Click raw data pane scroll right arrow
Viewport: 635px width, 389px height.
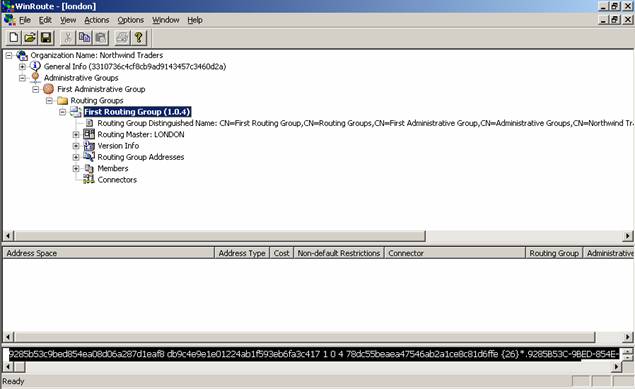point(616,367)
